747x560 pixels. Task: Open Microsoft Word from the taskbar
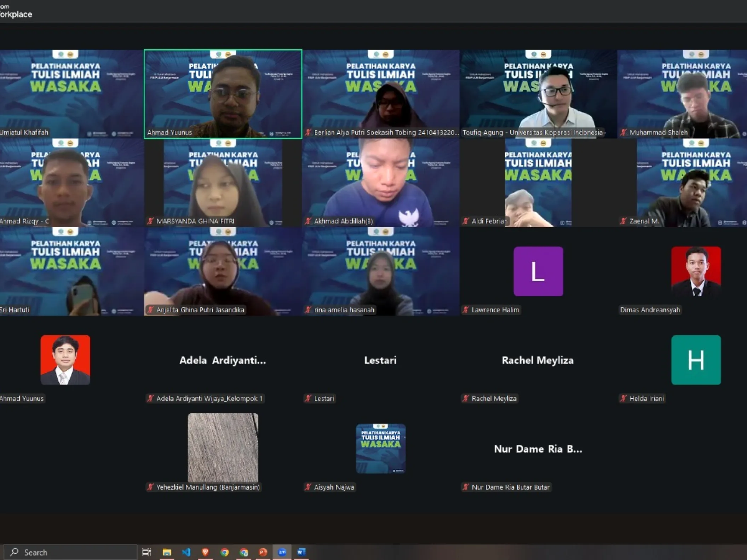(301, 552)
